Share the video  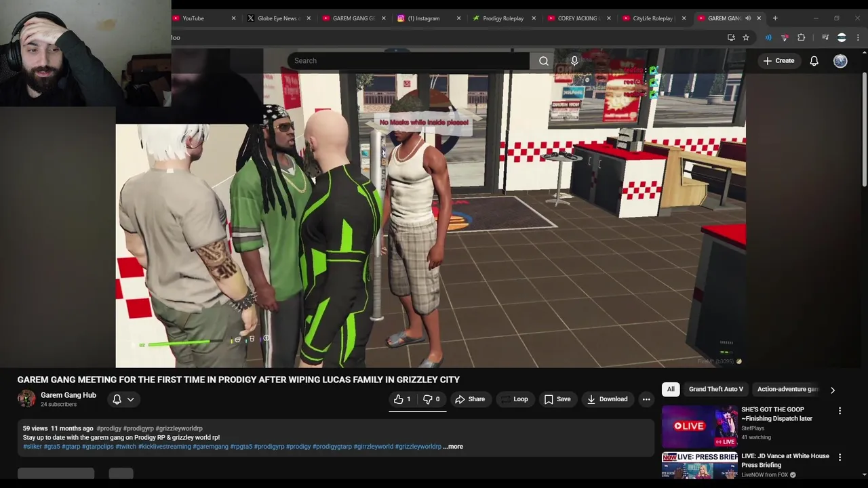tap(470, 399)
